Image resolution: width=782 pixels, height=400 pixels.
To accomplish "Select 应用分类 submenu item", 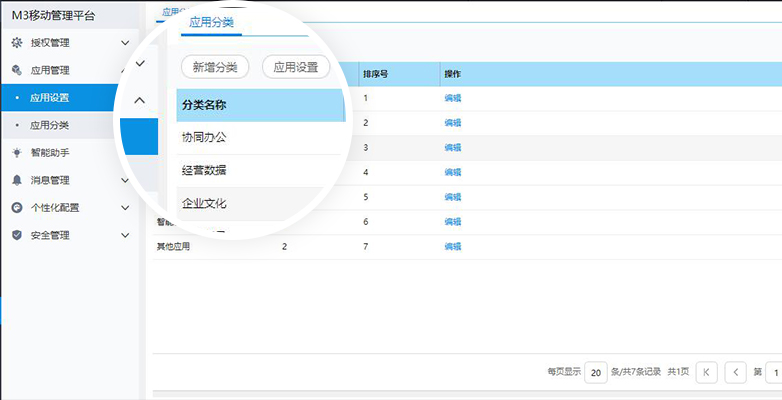I will click(60, 125).
